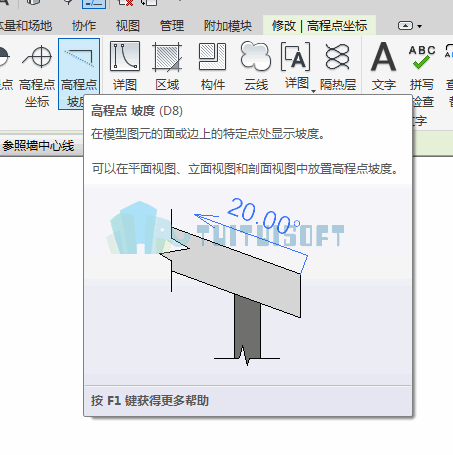This screenshot has height=455, width=453.
Task: Open the 视图 ribbon tab
Action: point(128,26)
